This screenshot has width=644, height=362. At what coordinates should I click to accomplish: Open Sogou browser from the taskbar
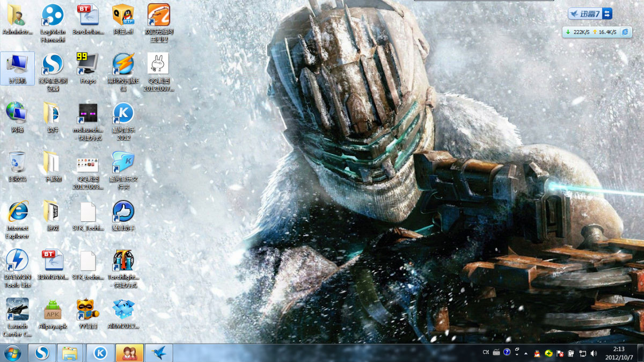(42, 353)
